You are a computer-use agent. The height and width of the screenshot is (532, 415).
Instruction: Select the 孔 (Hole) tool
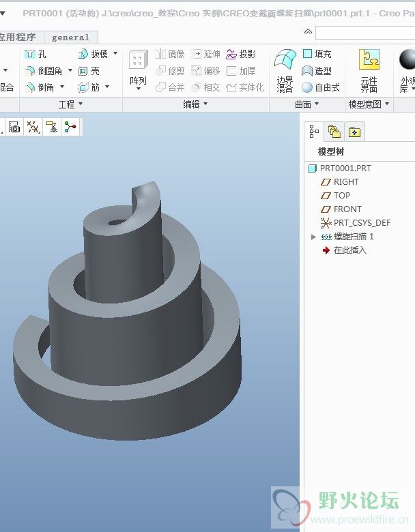pos(35,55)
